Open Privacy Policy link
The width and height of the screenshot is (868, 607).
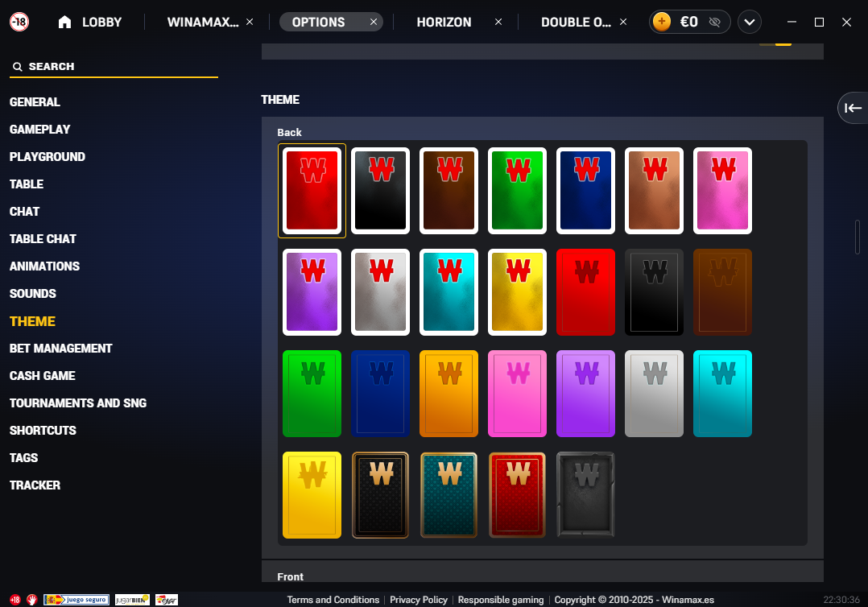coord(419,600)
